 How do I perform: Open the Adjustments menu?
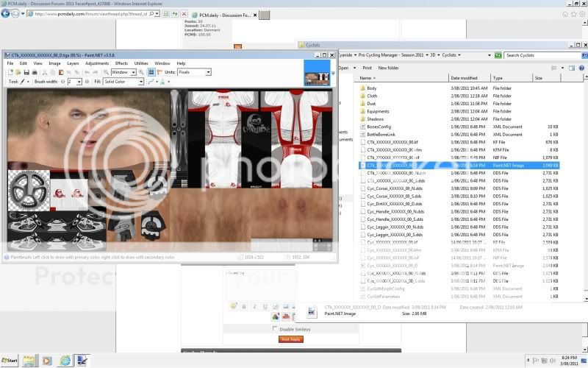(x=97, y=63)
